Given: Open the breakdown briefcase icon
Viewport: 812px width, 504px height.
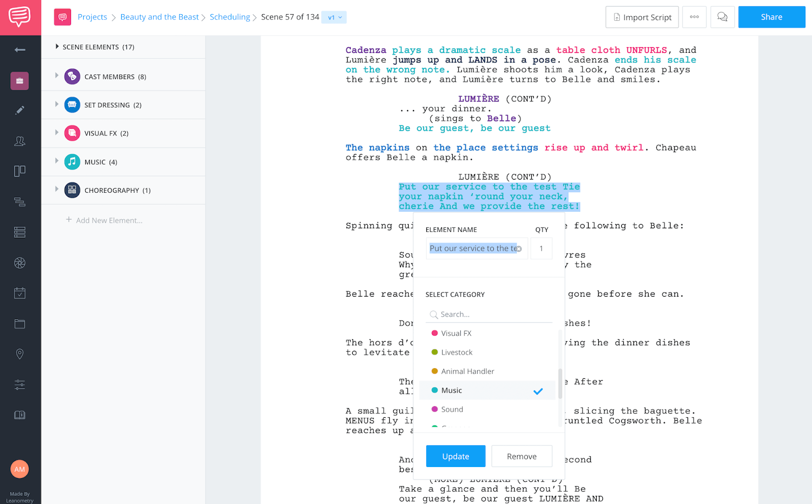Looking at the screenshot, I should pyautogui.click(x=20, y=81).
